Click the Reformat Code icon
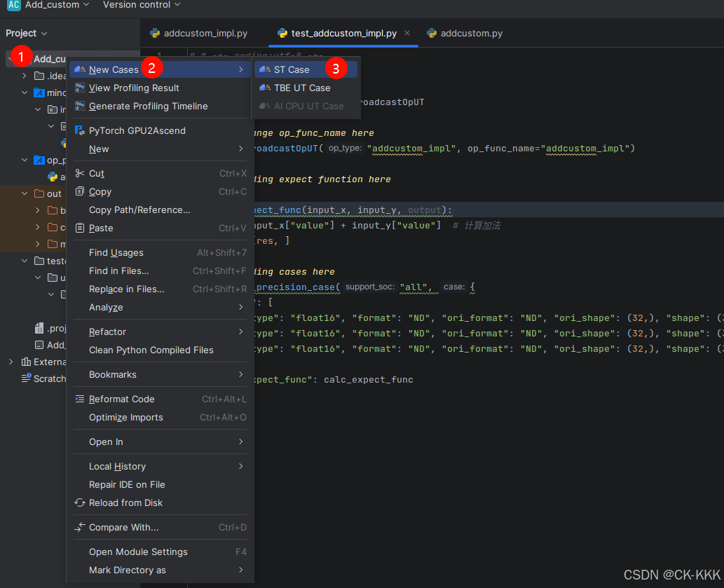724x588 pixels. click(79, 399)
